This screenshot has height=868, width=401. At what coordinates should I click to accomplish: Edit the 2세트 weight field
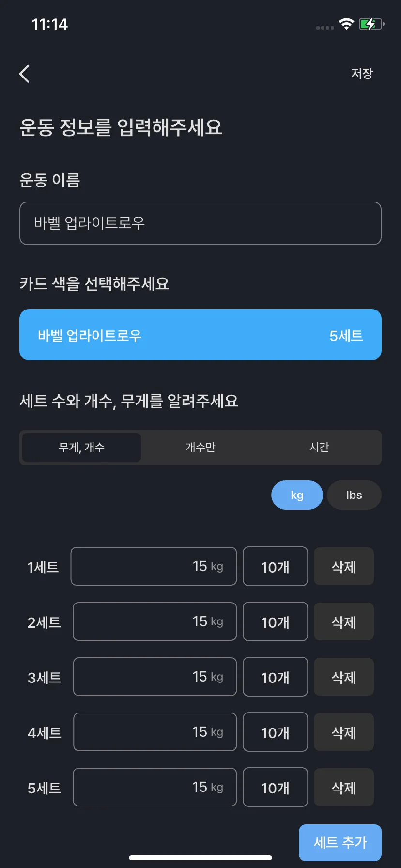coord(154,621)
